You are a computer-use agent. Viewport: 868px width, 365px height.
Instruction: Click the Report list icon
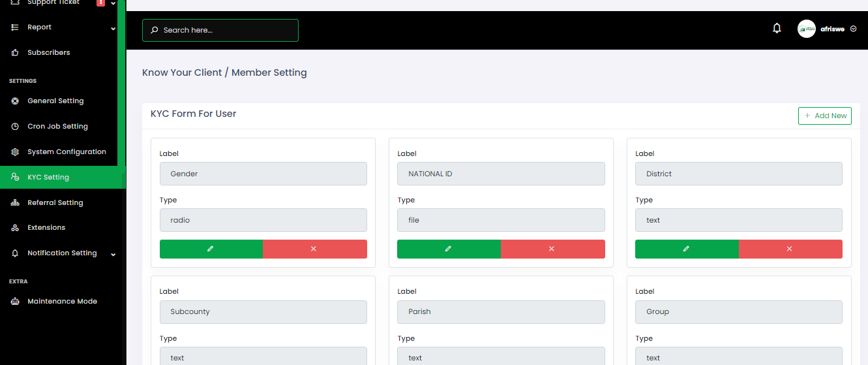tap(15, 27)
